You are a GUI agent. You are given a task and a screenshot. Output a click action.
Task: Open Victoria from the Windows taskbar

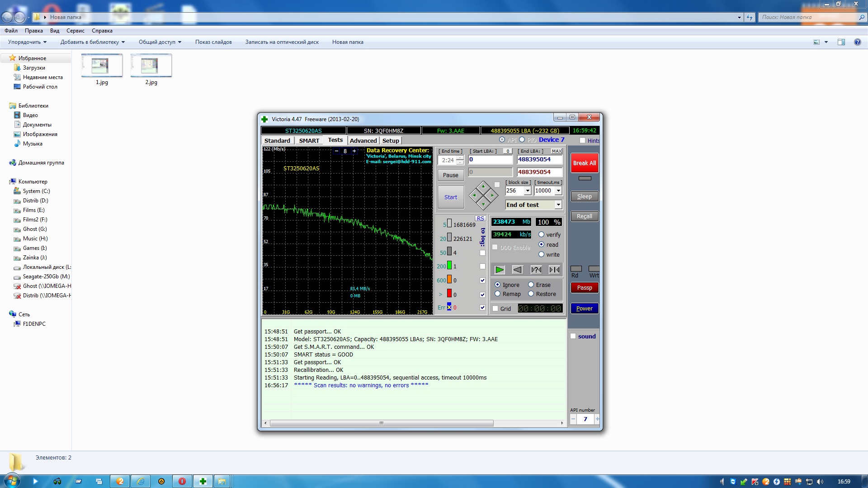[x=203, y=481]
